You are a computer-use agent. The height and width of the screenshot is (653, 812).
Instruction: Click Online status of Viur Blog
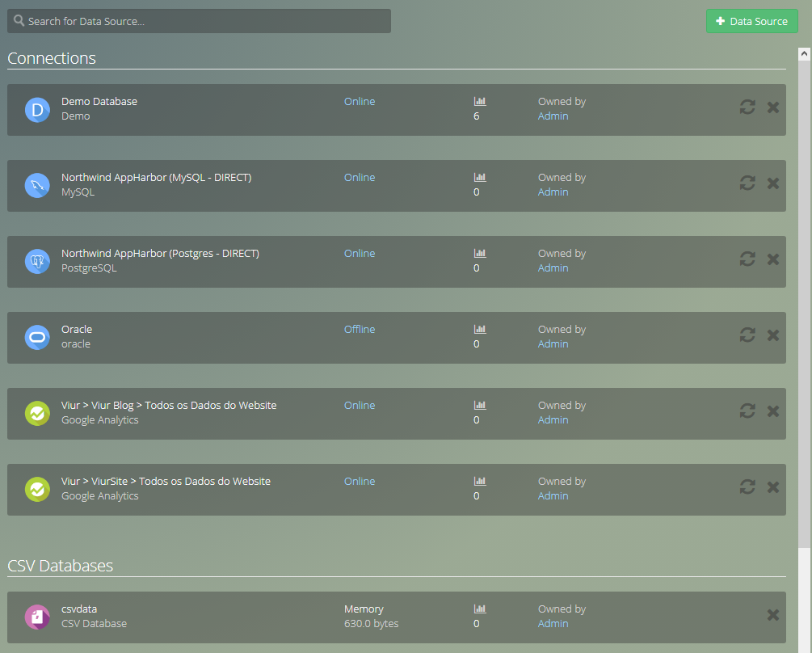tap(360, 406)
